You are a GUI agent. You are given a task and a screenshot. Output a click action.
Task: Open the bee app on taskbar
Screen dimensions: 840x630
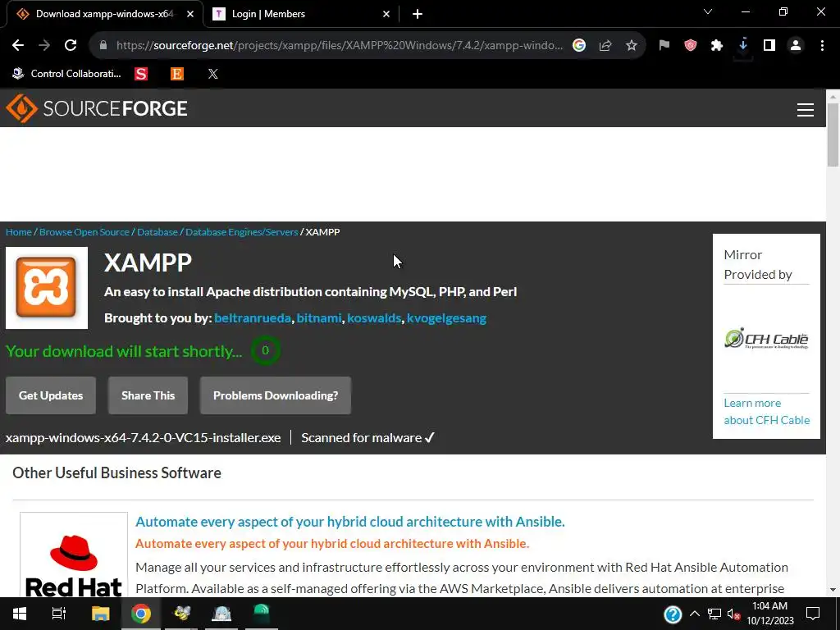click(x=181, y=614)
